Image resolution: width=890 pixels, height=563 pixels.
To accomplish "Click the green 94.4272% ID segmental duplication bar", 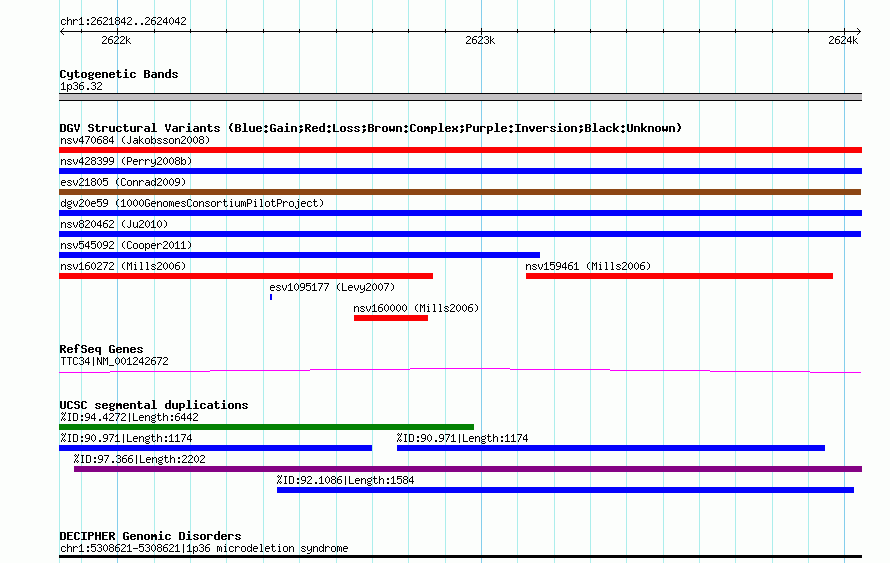I will [266, 427].
